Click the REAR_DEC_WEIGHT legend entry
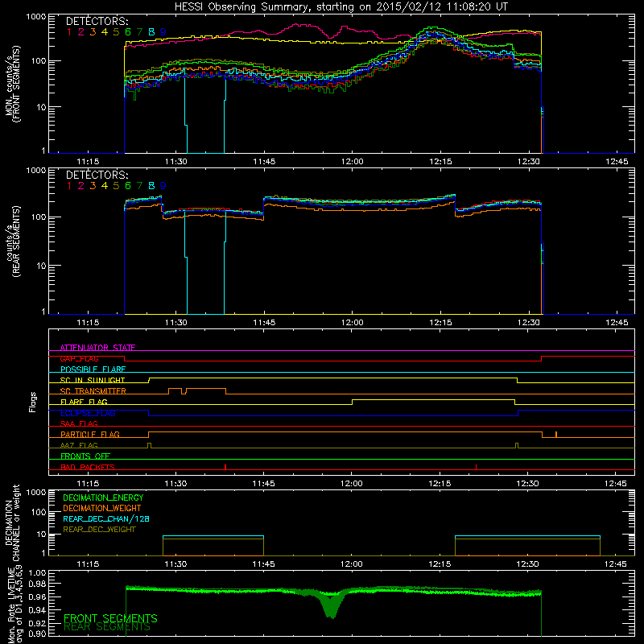644x644 pixels. pos(99,530)
